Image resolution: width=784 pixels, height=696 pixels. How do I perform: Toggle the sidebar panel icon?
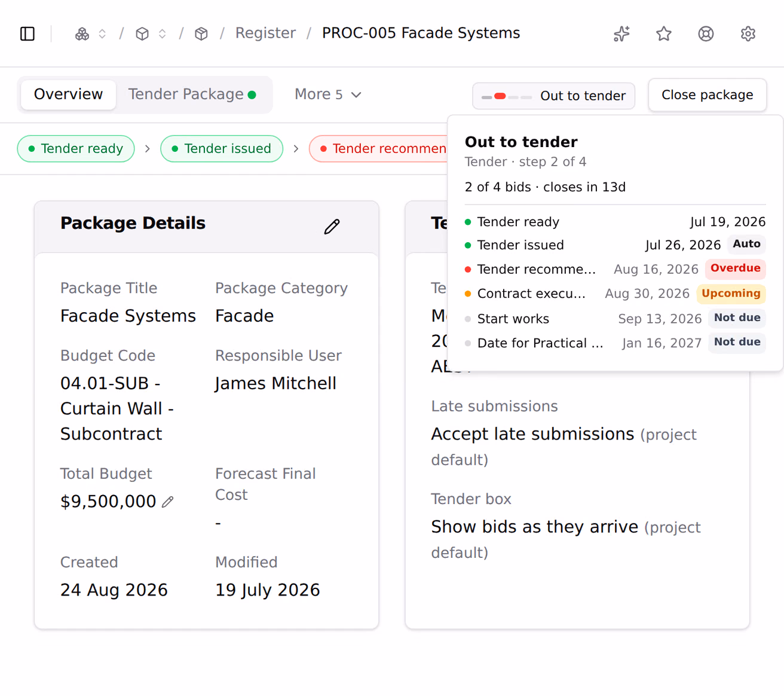point(27,33)
